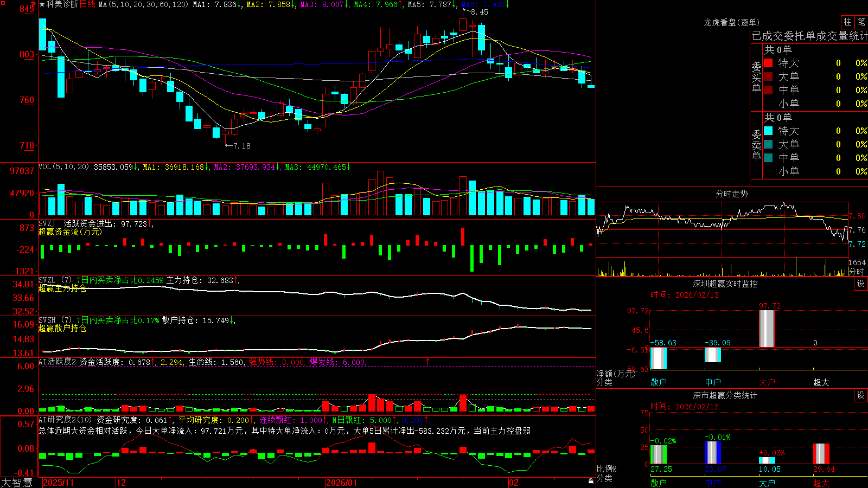Image resolution: width=868 pixels, height=488 pixels.
Task: Click the 龙虎看盘(逐单) panel title
Action: click(x=731, y=22)
